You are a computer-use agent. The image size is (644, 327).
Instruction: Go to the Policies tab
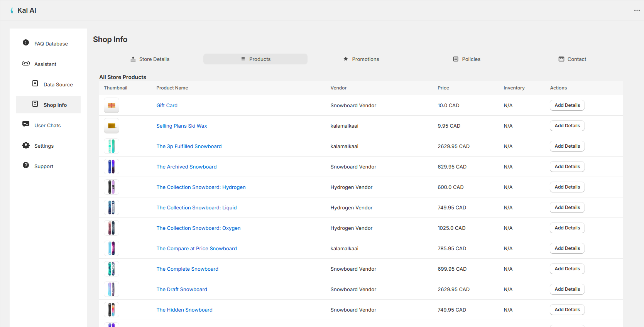coord(467,59)
